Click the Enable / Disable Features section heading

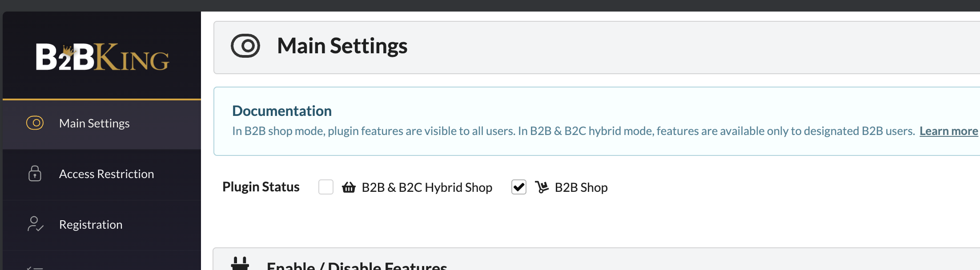click(x=357, y=266)
